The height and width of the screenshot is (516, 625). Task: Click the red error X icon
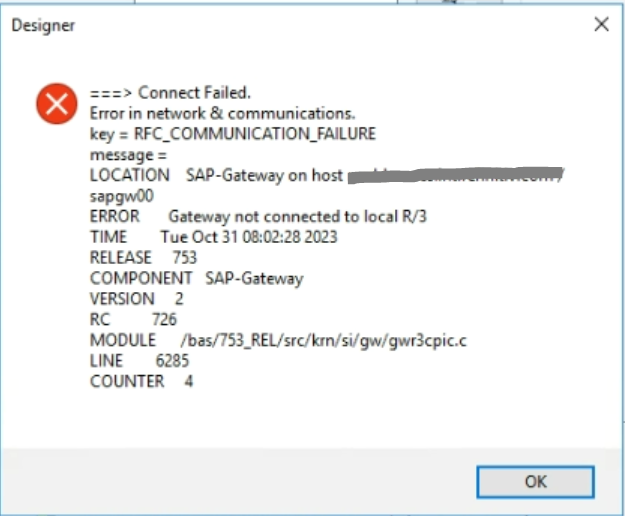tap(57, 104)
